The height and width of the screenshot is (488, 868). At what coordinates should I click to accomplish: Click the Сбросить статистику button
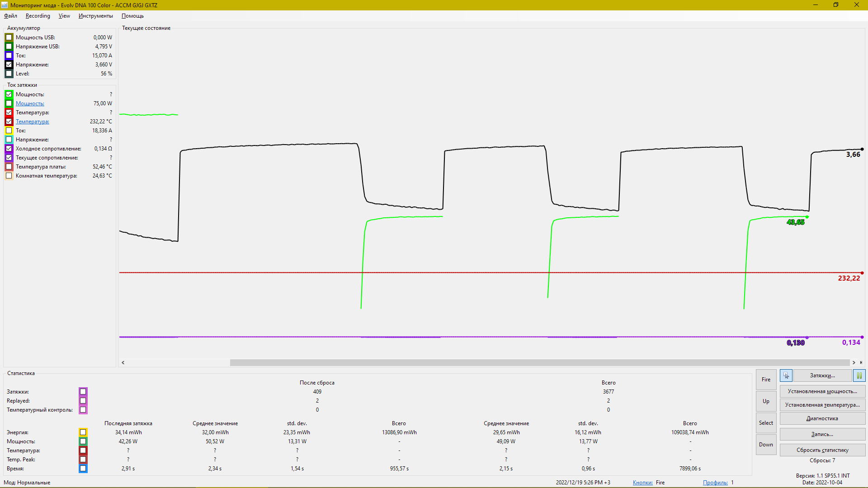[822, 450]
